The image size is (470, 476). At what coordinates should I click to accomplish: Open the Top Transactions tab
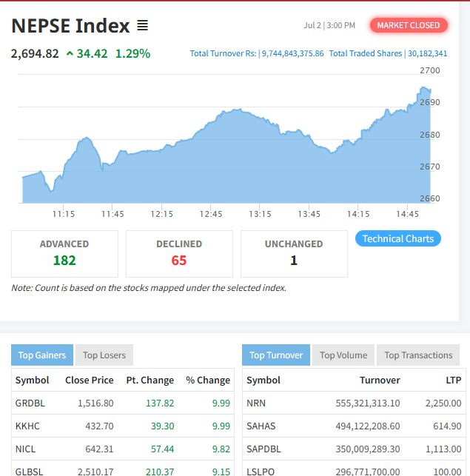click(x=418, y=355)
